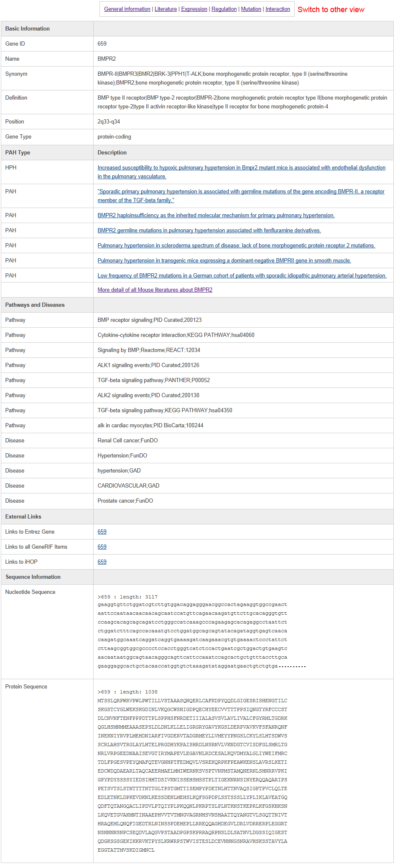Viewport: 395px width, 868px height.
Task: Go to the Literature section link
Action: [x=166, y=9]
